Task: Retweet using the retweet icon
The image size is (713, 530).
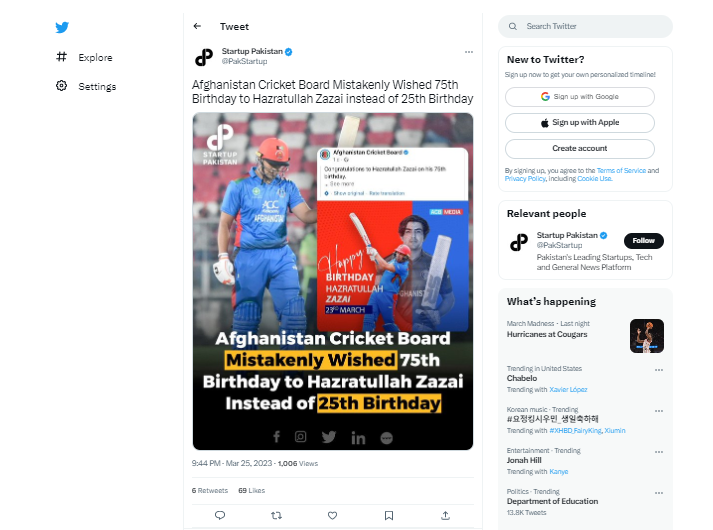Action: tap(276, 515)
